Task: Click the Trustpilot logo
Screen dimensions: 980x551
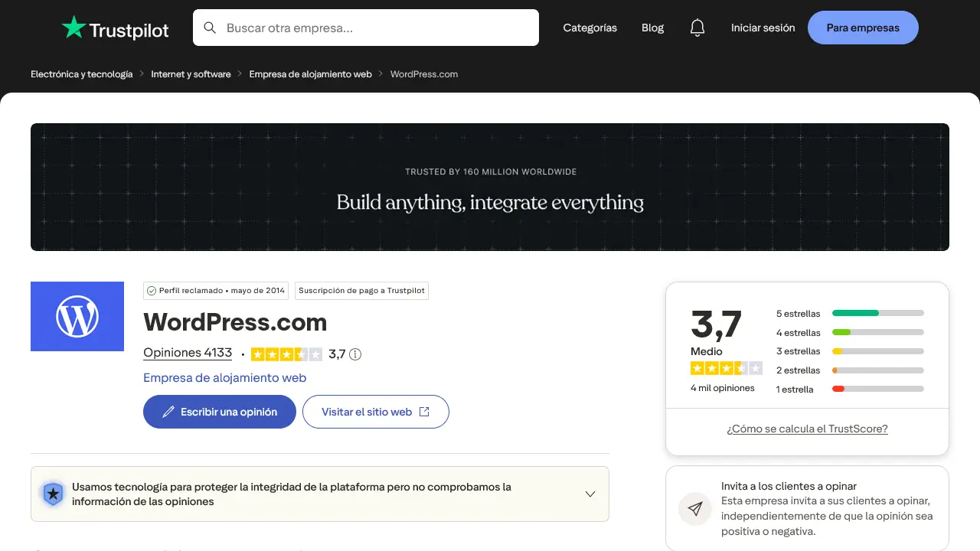Action: [116, 28]
